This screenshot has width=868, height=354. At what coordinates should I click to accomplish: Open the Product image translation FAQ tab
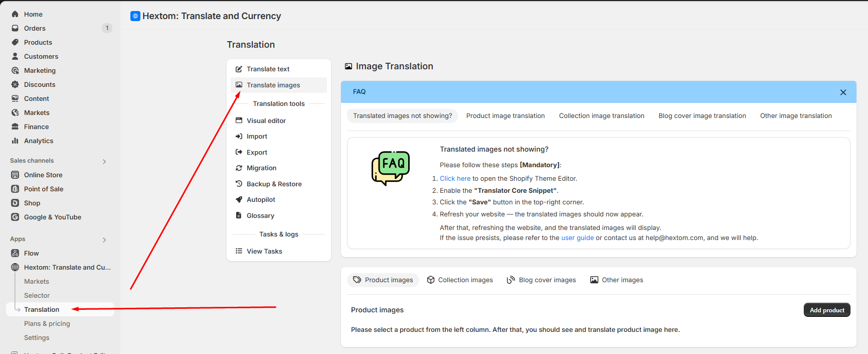click(505, 115)
